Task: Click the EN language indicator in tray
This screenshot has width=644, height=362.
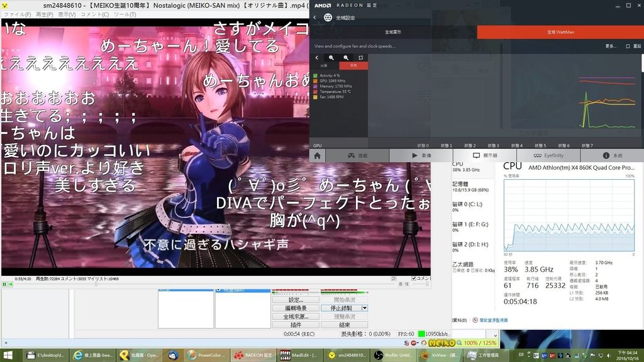Action: [x=521, y=354]
